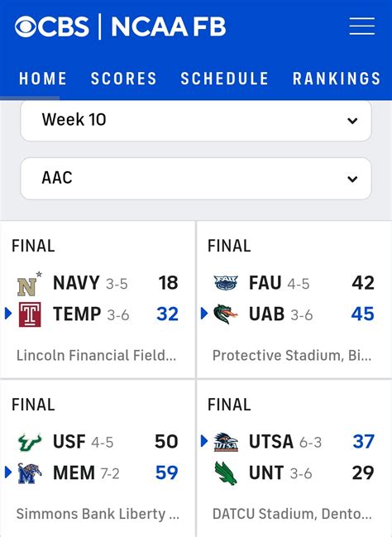Select the Temple team logo
This screenshot has height=537, width=392.
pyautogui.click(x=30, y=314)
